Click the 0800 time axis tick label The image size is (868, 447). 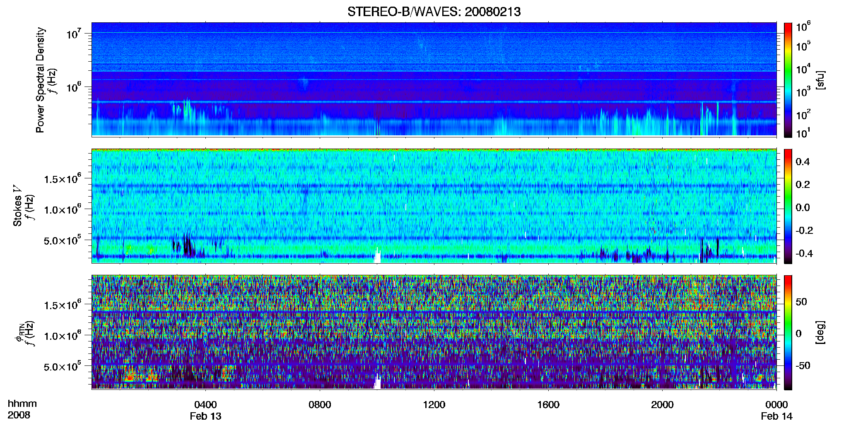(320, 405)
